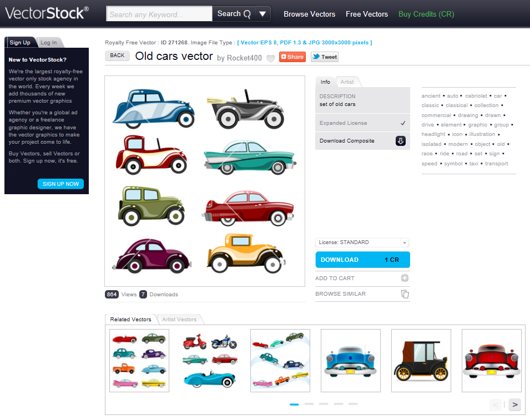Click the Download Composite arrow icon
Viewport: 530px width, 420px height.
(x=401, y=141)
